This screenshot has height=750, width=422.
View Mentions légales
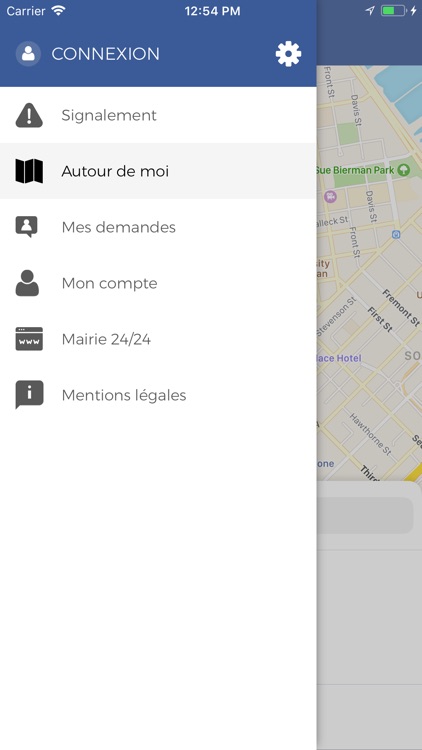click(x=158, y=395)
